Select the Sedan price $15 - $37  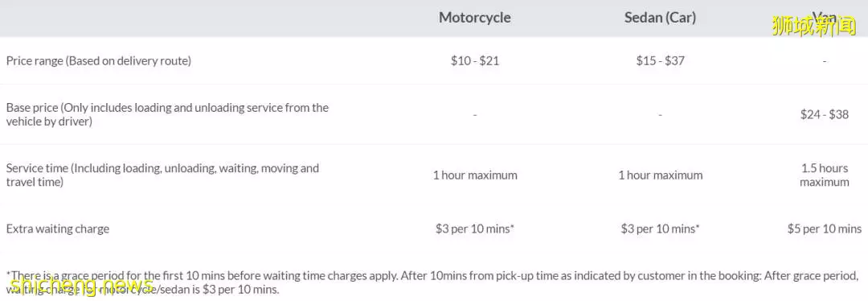pyautogui.click(x=660, y=61)
